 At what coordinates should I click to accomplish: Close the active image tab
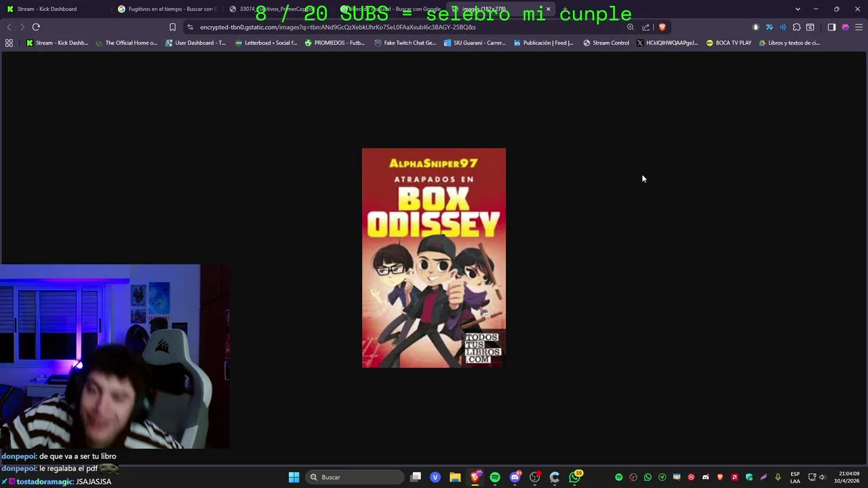click(548, 9)
